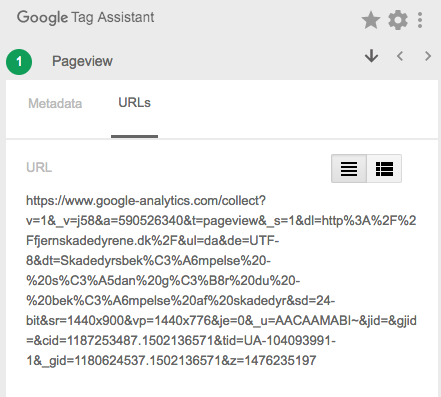This screenshot has width=441, height=397.
Task: Click the star favorite icon
Action: [371, 20]
